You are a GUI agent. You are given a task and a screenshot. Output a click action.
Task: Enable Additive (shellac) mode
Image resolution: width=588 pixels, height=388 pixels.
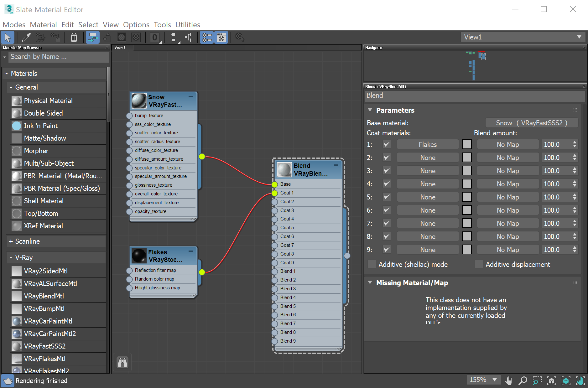click(372, 264)
